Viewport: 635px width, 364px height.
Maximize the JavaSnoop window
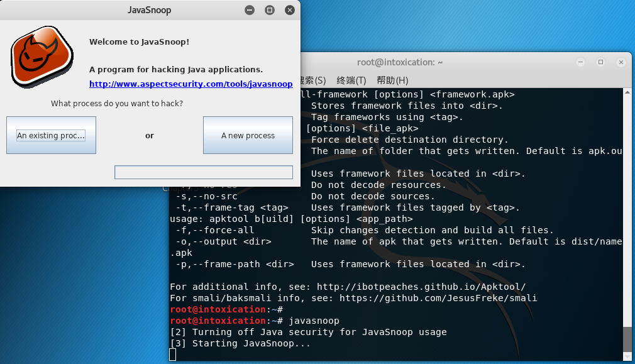pyautogui.click(x=270, y=10)
